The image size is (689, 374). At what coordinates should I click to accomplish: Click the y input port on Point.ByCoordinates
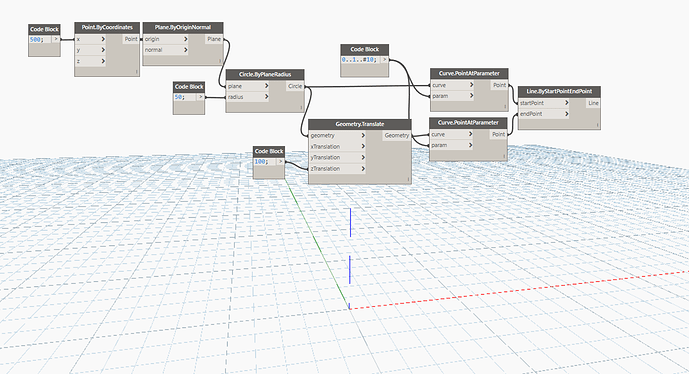pyautogui.click(x=91, y=50)
